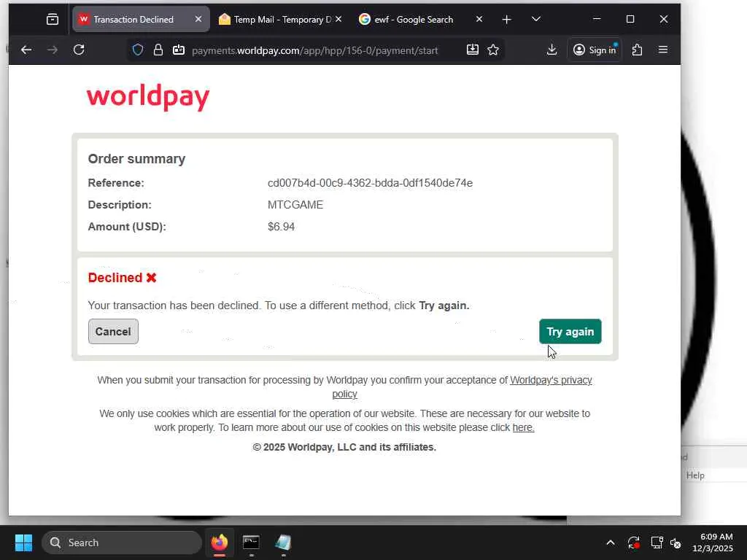
Task: Click the address bar URL field
Action: click(x=314, y=50)
